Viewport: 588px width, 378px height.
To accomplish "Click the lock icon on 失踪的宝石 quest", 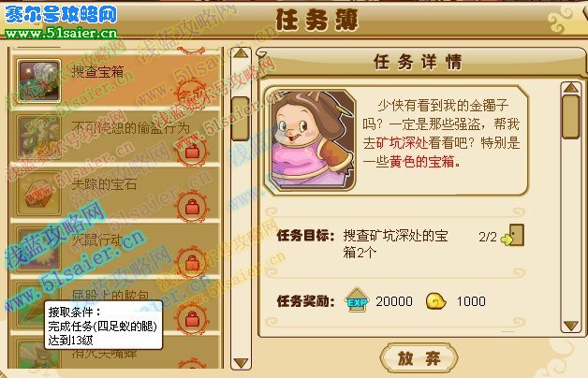I will click(x=192, y=207).
